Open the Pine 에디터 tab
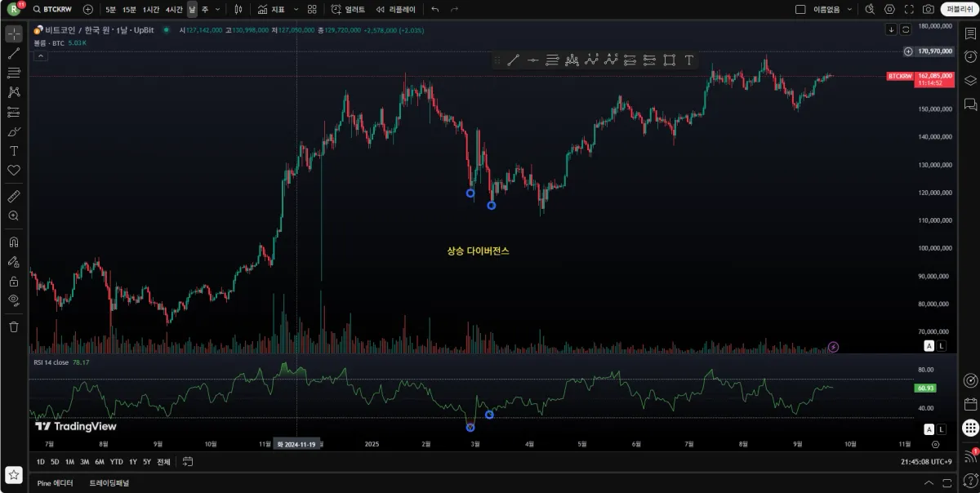The width and height of the screenshot is (980, 493). click(x=56, y=483)
